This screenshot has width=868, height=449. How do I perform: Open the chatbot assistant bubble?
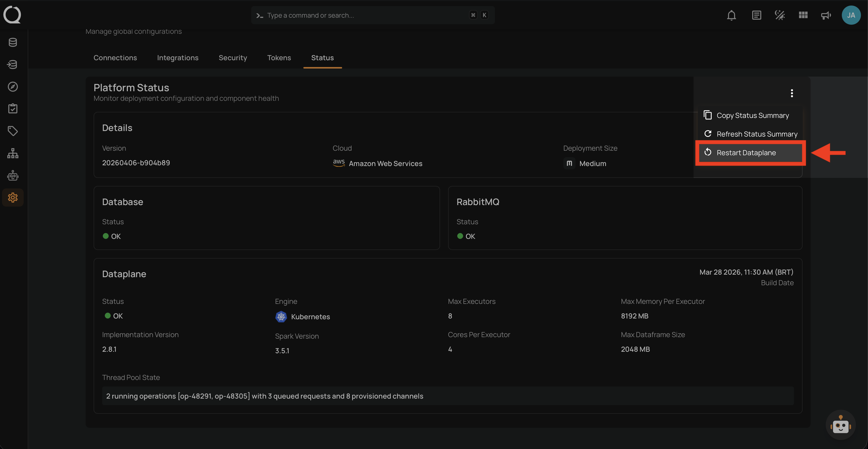pos(840,425)
